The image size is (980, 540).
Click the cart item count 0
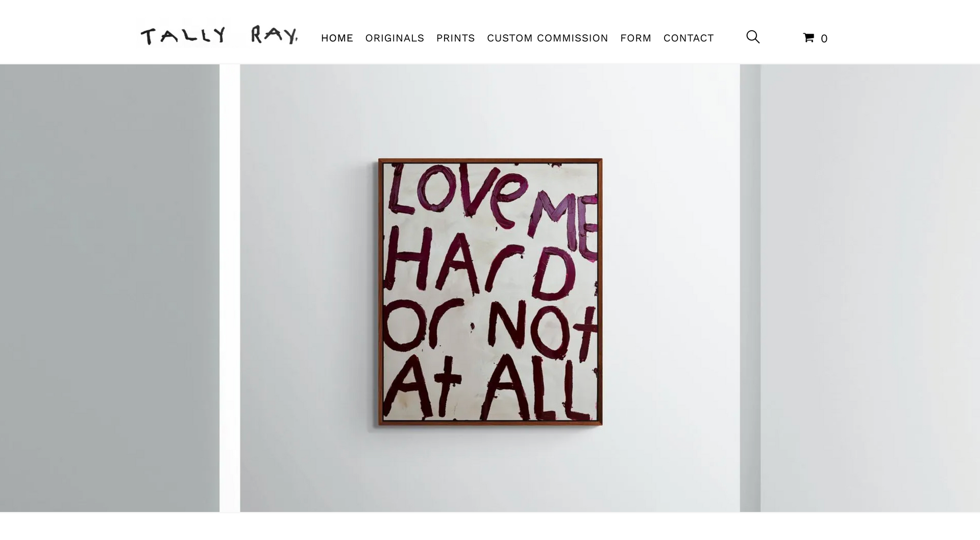point(824,39)
